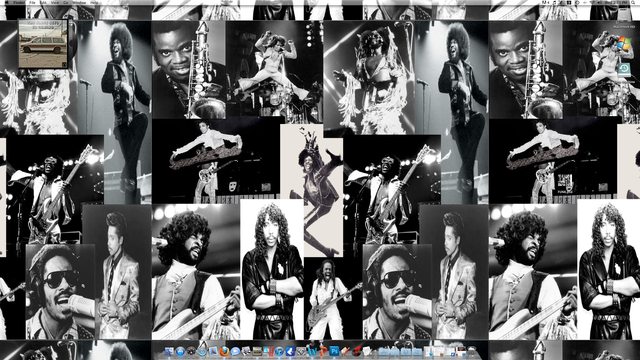
Task: Launch Adobe Photoshop from the Dock
Action: pyautogui.click(x=334, y=351)
